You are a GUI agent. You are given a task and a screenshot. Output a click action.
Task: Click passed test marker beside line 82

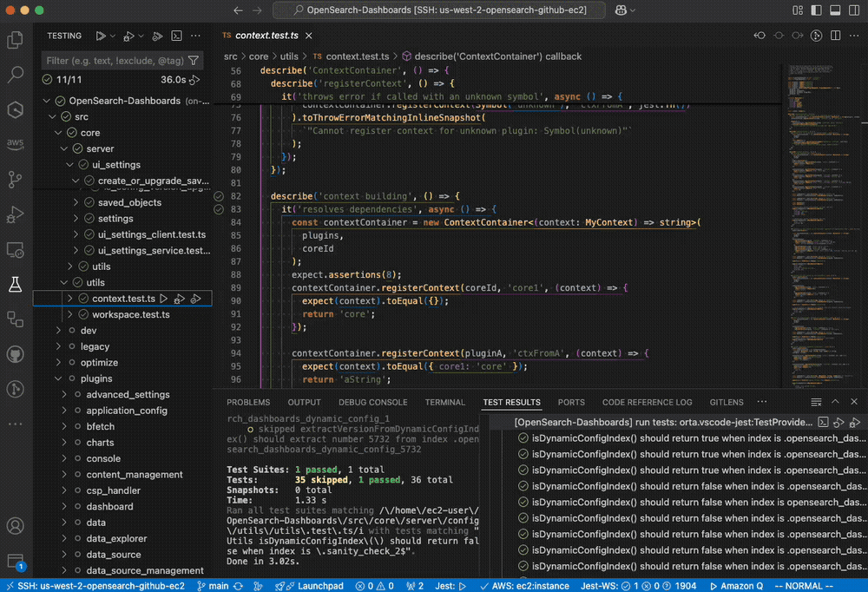(219, 196)
